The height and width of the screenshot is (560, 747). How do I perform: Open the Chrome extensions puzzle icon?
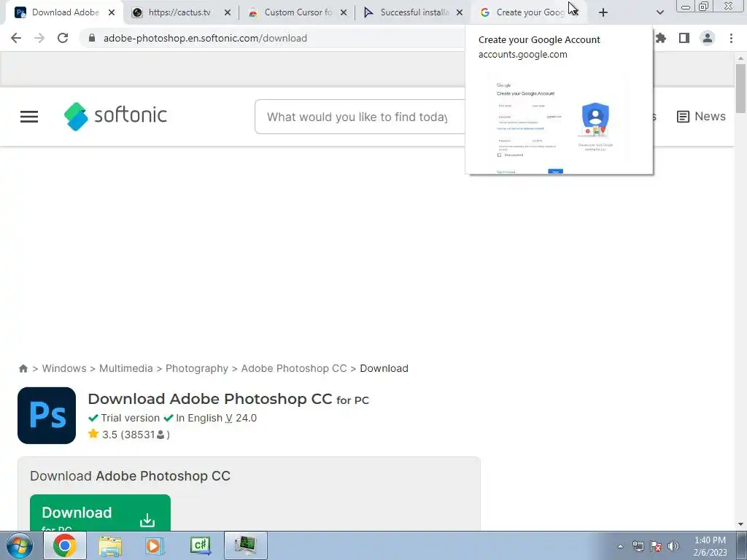point(661,38)
